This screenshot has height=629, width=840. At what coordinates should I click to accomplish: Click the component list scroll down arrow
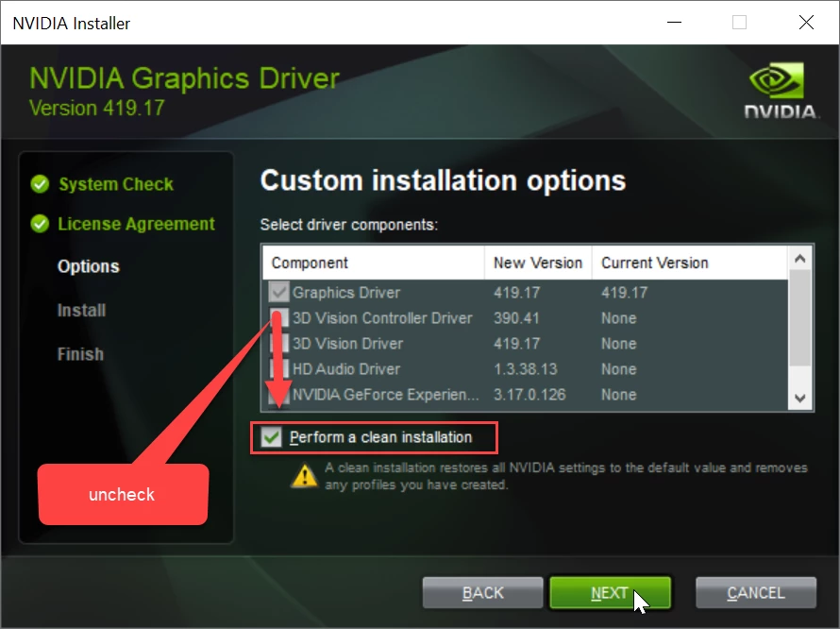pyautogui.click(x=800, y=398)
